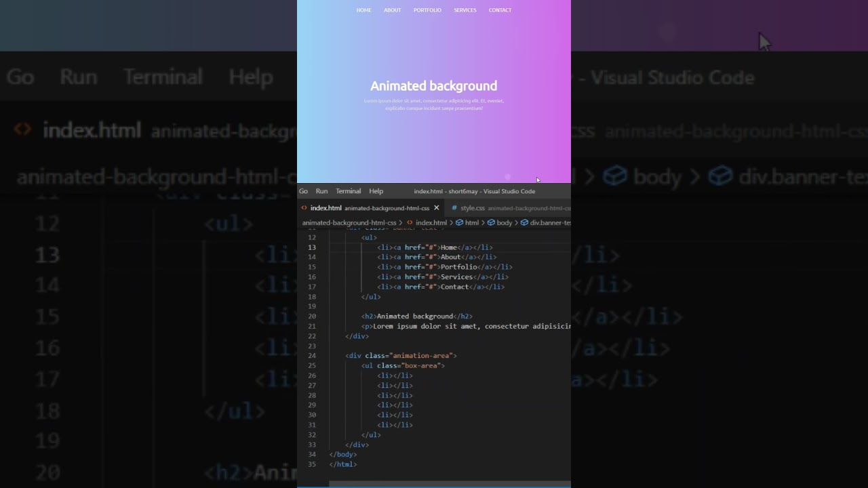Image resolution: width=868 pixels, height=488 pixels.
Task: Open the Run menu in VS Code
Action: click(x=321, y=191)
